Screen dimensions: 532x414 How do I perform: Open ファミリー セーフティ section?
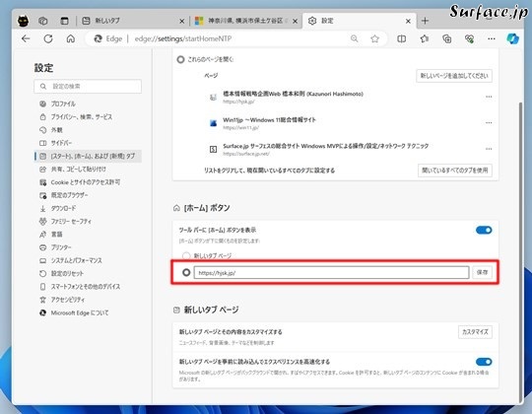pyautogui.click(x=88, y=221)
